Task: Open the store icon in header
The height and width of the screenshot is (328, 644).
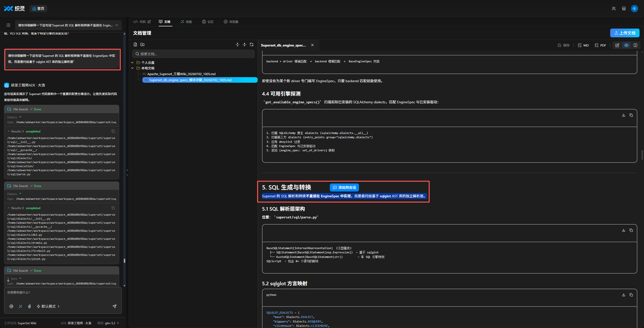Action: pos(624,9)
